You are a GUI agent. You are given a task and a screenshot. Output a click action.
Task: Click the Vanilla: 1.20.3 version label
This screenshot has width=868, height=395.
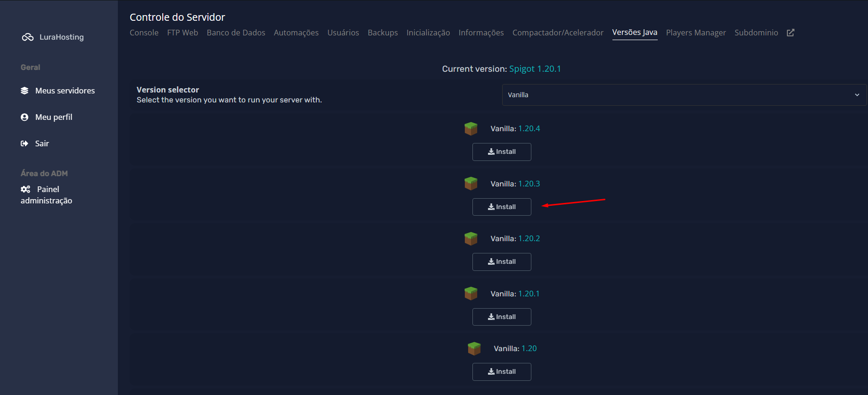pos(515,184)
